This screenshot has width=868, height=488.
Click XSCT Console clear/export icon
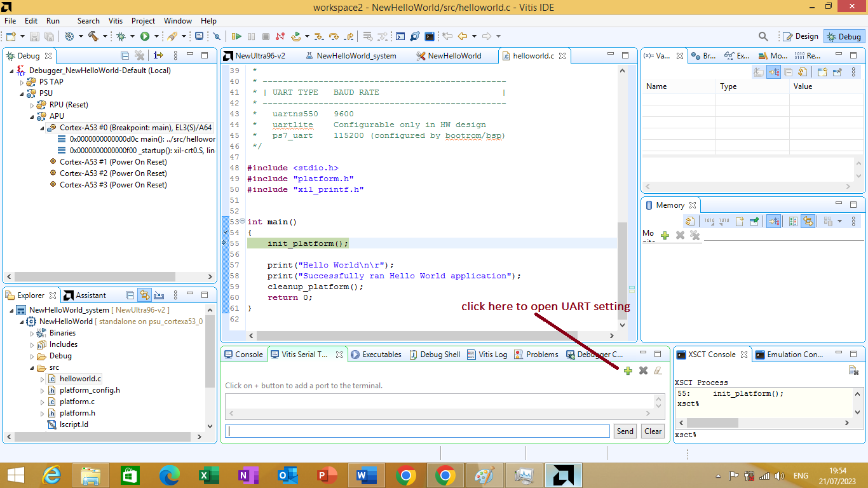(x=853, y=370)
